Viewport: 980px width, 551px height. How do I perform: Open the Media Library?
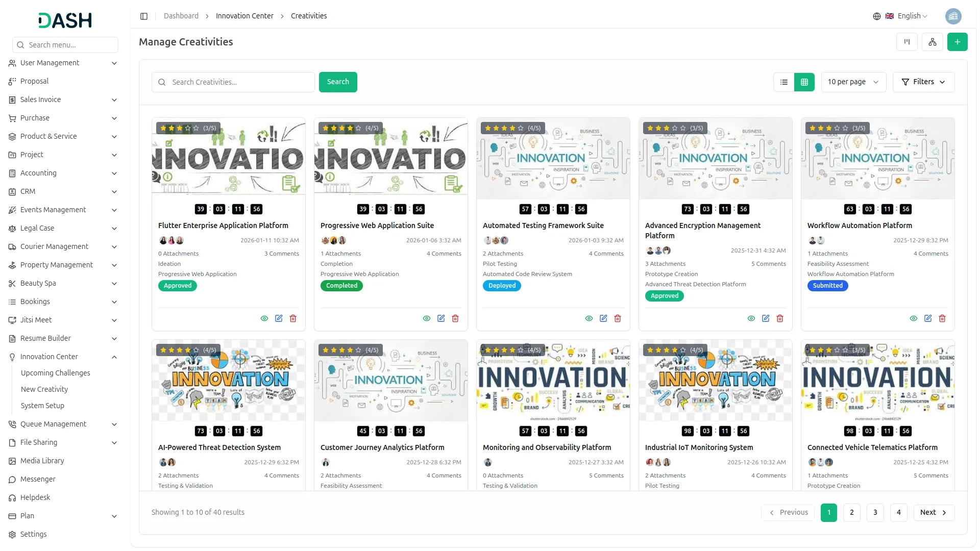coord(41,461)
